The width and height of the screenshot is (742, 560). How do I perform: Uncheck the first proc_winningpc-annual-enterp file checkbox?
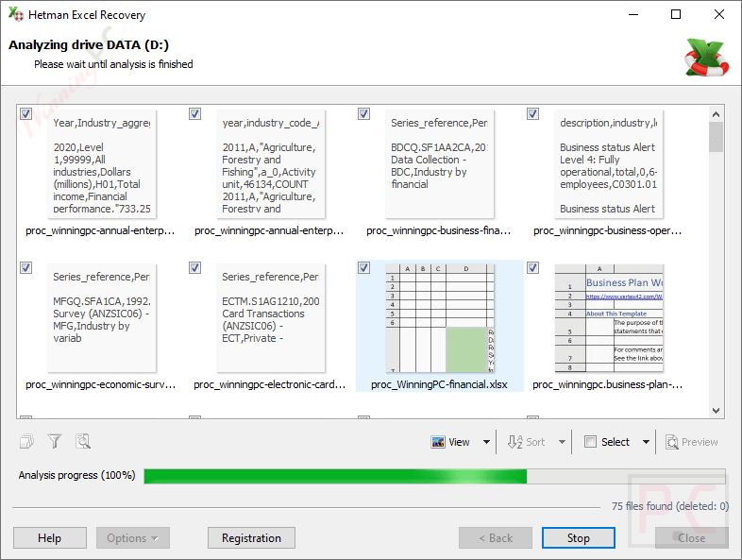pos(26,113)
